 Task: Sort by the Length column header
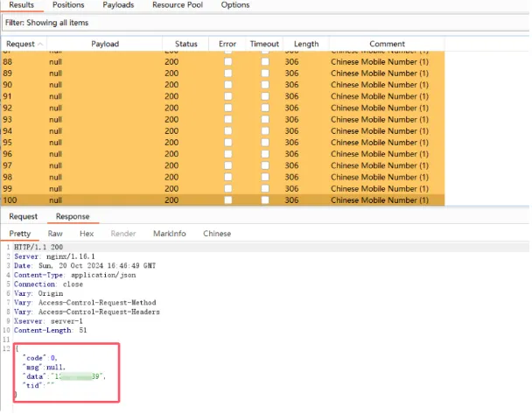[306, 44]
